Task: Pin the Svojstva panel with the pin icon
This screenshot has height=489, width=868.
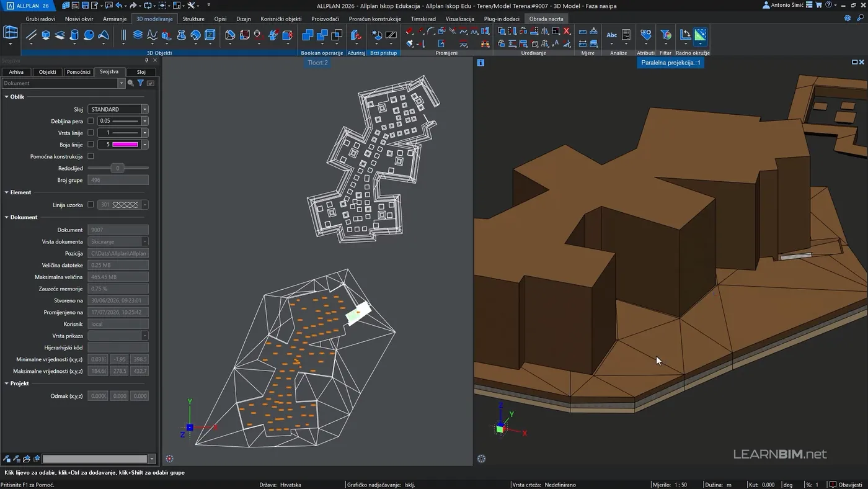Action: click(x=147, y=60)
